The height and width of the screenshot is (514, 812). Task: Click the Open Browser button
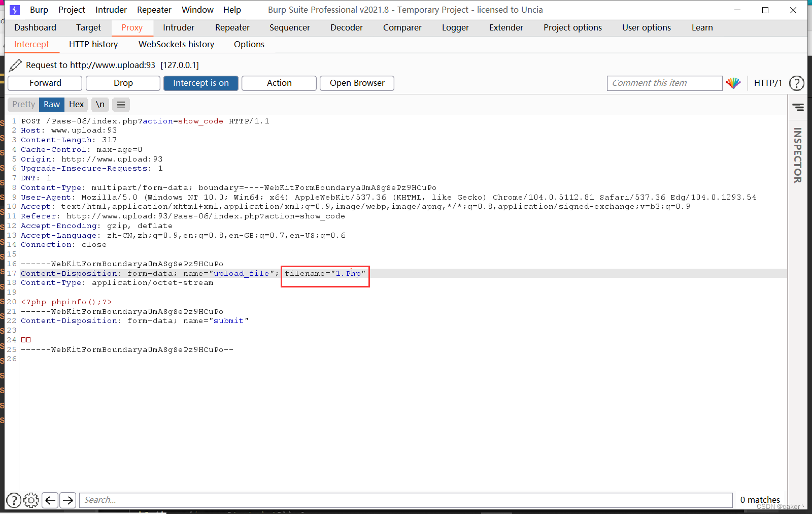click(x=357, y=83)
